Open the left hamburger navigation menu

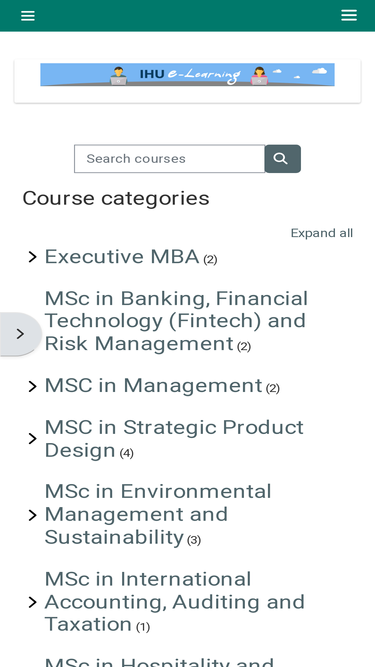click(x=28, y=16)
